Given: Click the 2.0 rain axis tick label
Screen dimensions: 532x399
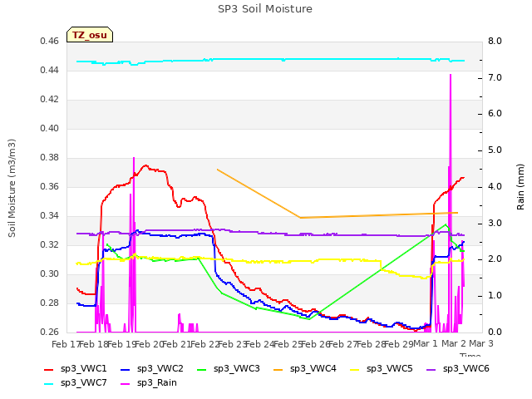Looking at the screenshot, I should tap(495, 259).
